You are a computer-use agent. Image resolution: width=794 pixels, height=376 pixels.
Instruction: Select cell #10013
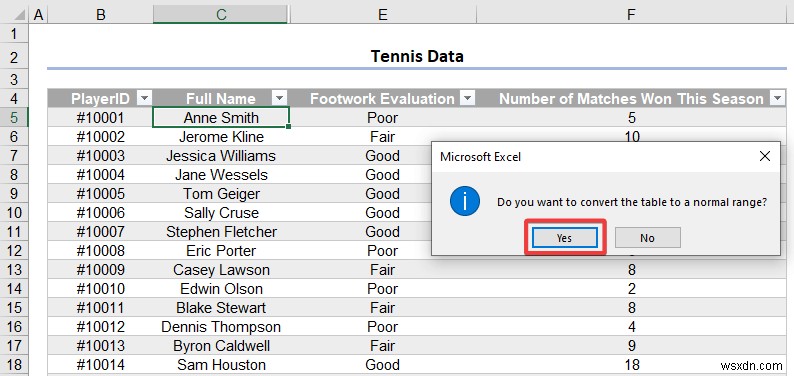pos(100,346)
